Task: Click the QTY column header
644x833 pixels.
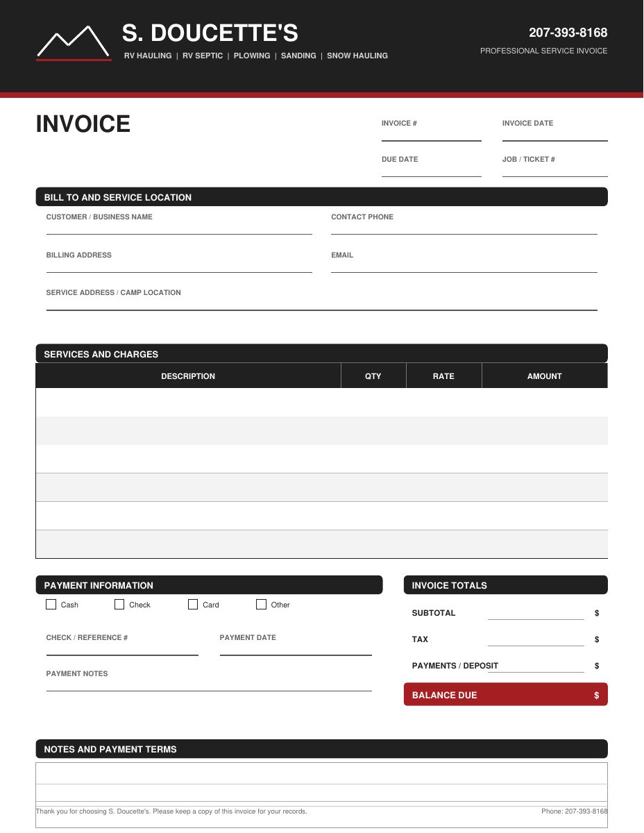Action: pyautogui.click(x=373, y=376)
